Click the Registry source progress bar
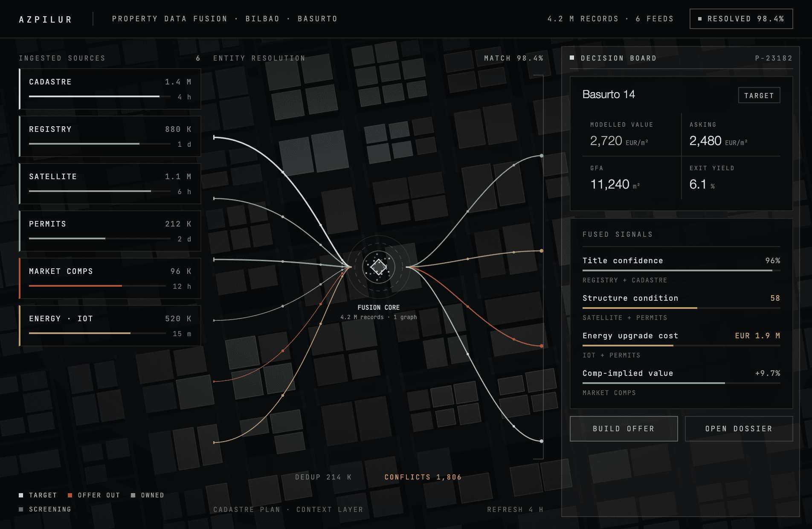 point(100,144)
